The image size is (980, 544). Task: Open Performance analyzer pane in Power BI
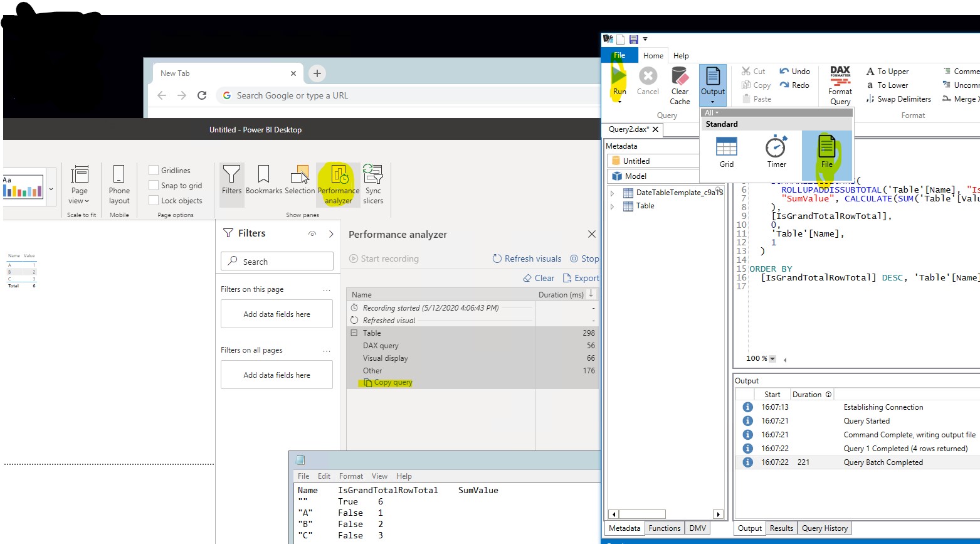(x=339, y=184)
